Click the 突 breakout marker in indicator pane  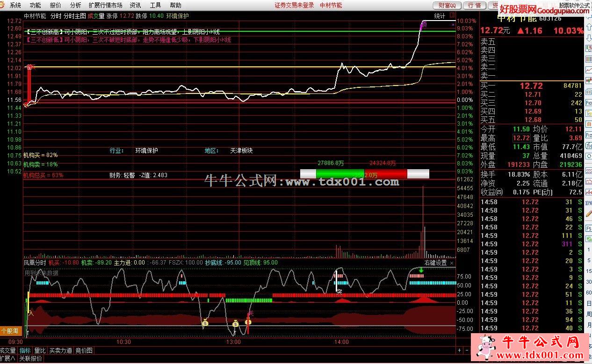(x=339, y=291)
